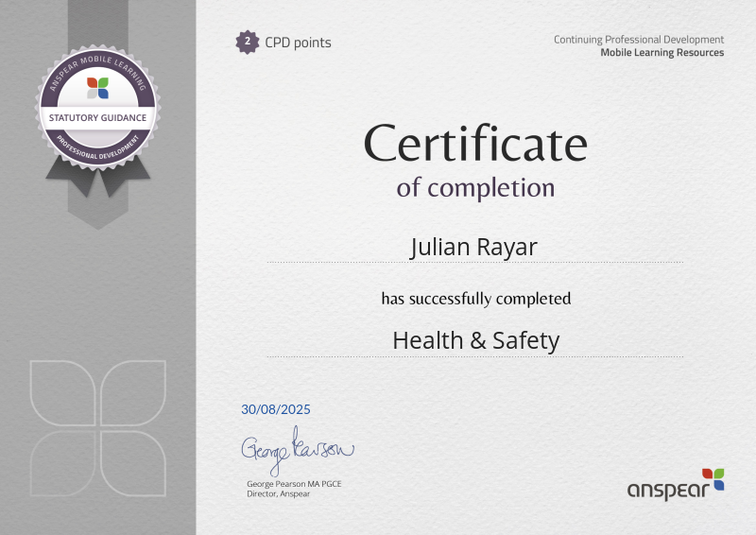
Task: Click the Professional Development text on the badge rim
Action: click(x=98, y=145)
